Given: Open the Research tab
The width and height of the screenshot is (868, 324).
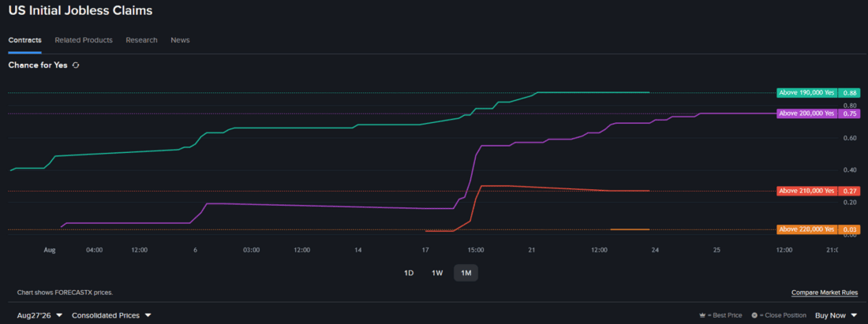Looking at the screenshot, I should point(141,39).
